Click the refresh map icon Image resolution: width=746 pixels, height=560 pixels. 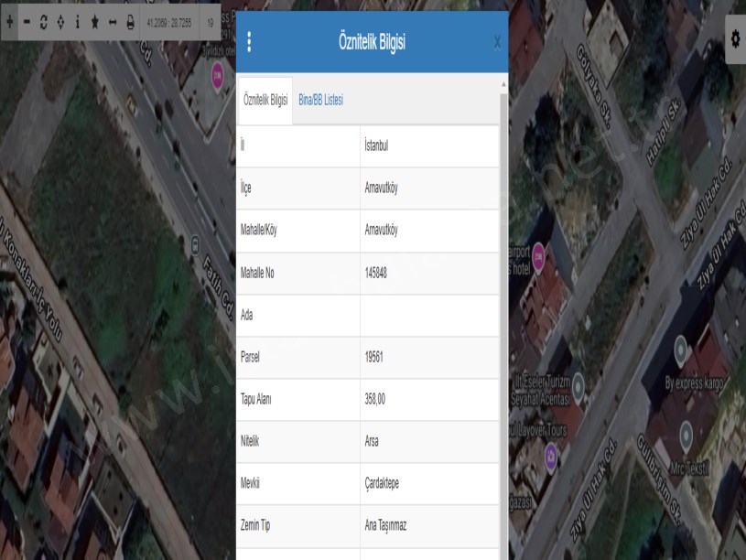(x=44, y=21)
